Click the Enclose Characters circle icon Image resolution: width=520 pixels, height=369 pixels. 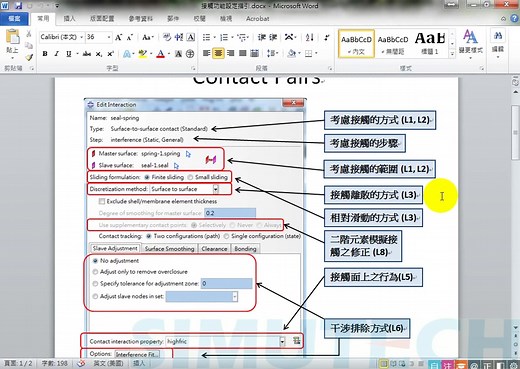point(190,53)
